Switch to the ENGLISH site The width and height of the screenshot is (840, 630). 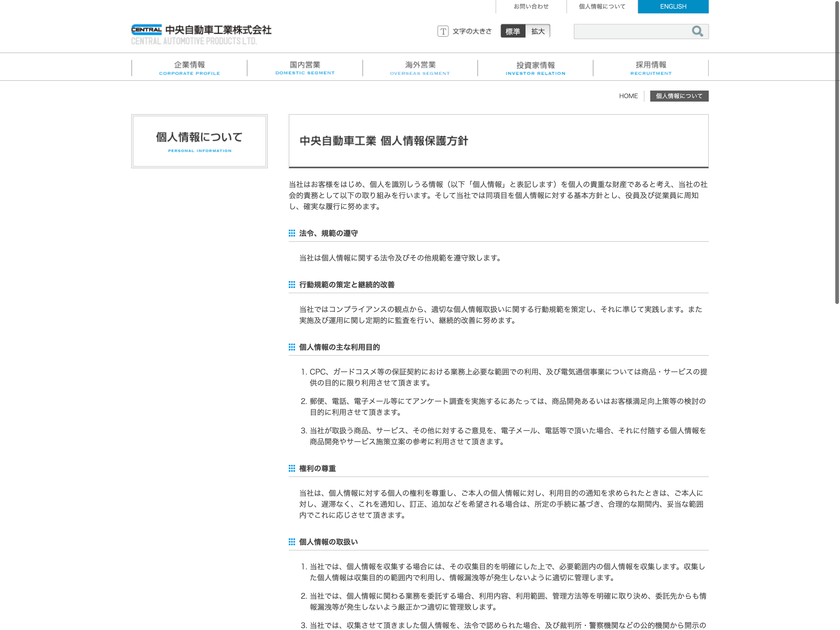(673, 7)
